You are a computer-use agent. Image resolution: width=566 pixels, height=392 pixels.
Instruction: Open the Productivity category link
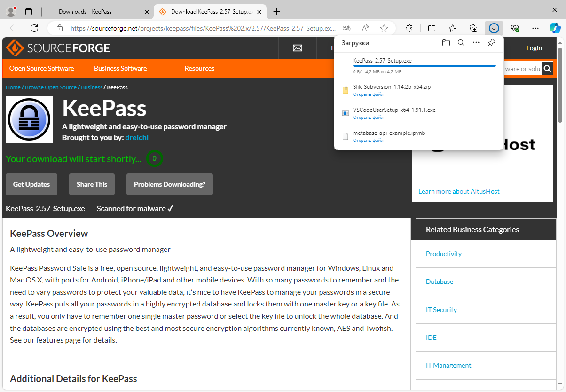pyautogui.click(x=444, y=254)
